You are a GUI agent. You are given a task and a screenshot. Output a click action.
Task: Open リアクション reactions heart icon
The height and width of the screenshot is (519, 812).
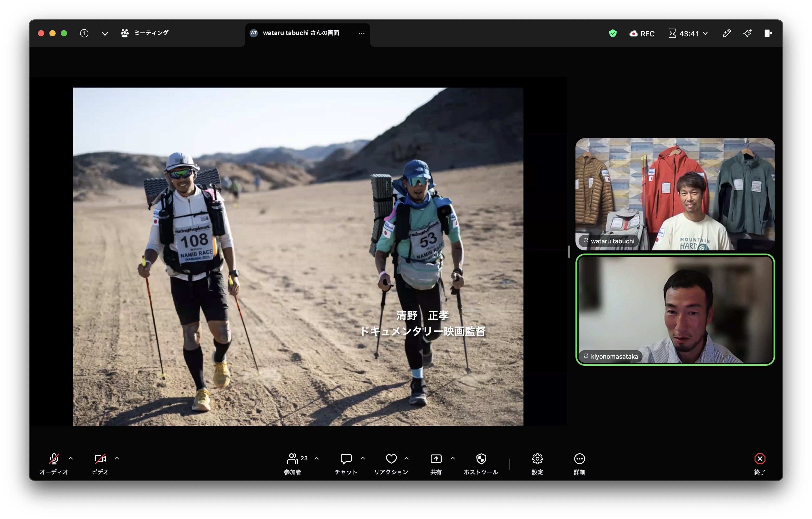[391, 464]
